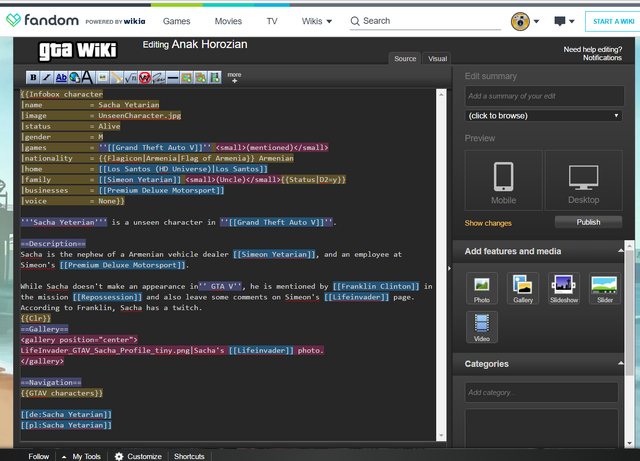Preview the edit in Mobile view

click(x=503, y=180)
